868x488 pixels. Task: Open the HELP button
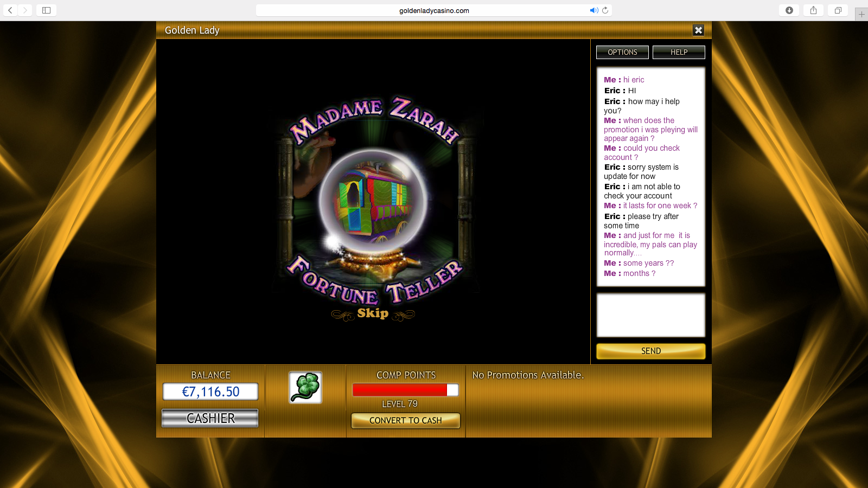[679, 52]
